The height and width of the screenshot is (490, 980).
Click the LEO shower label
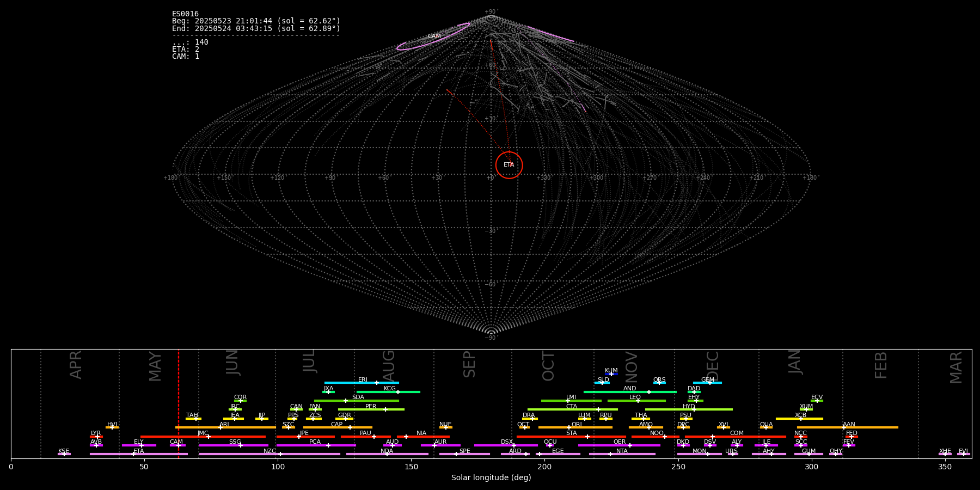point(635,397)
